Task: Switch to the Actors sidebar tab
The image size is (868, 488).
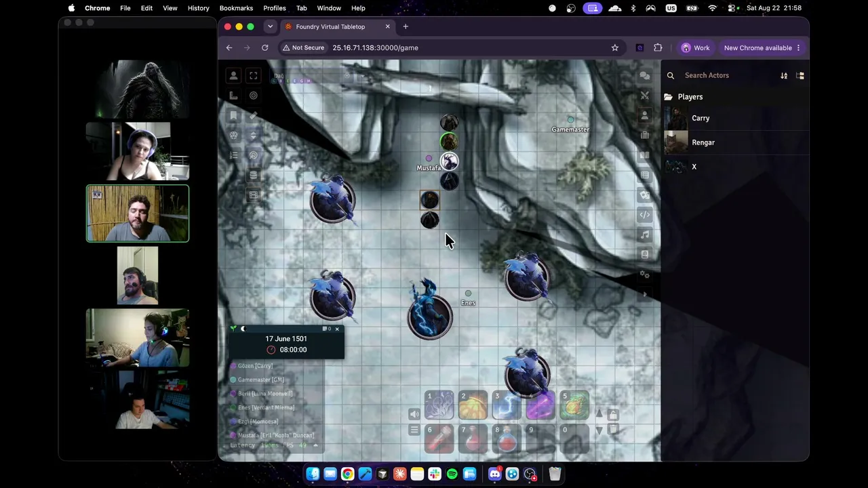Action: click(645, 116)
